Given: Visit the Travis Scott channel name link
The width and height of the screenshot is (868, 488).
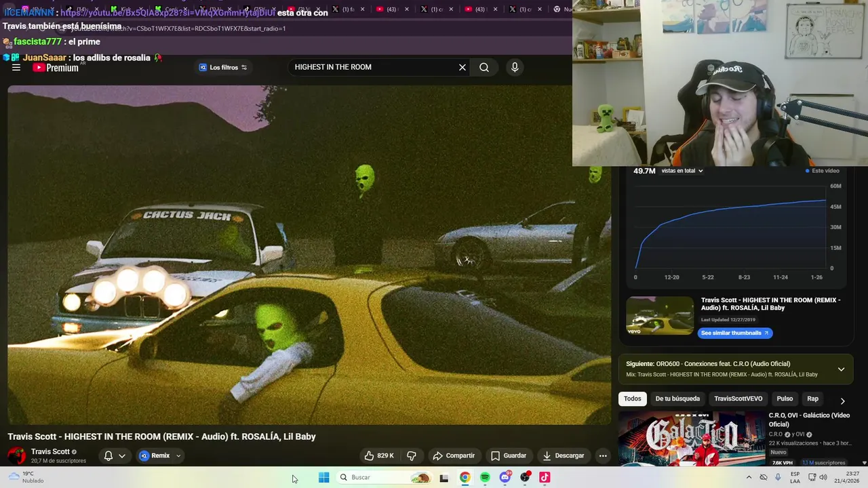Looking at the screenshot, I should click(50, 451).
